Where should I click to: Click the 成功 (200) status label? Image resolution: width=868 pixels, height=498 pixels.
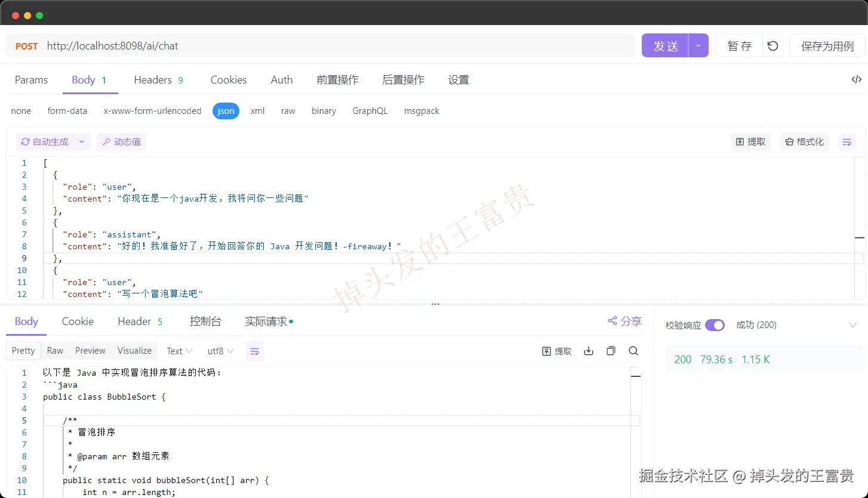click(x=756, y=325)
